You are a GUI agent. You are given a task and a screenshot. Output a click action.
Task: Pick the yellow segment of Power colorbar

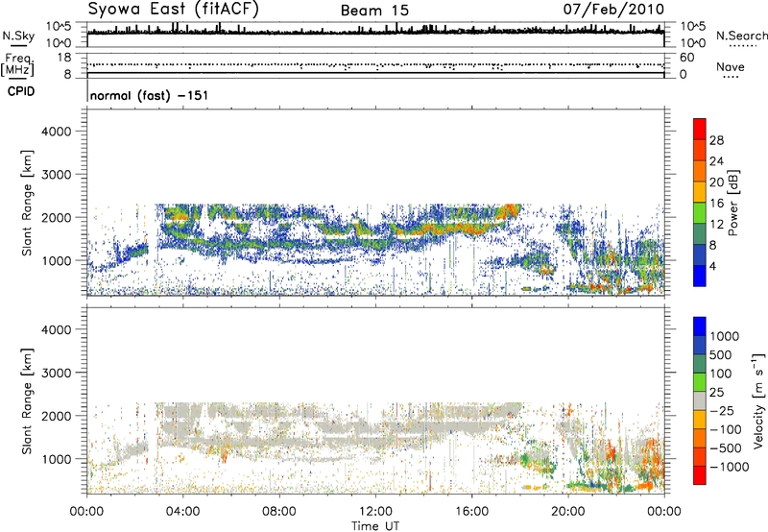click(700, 192)
